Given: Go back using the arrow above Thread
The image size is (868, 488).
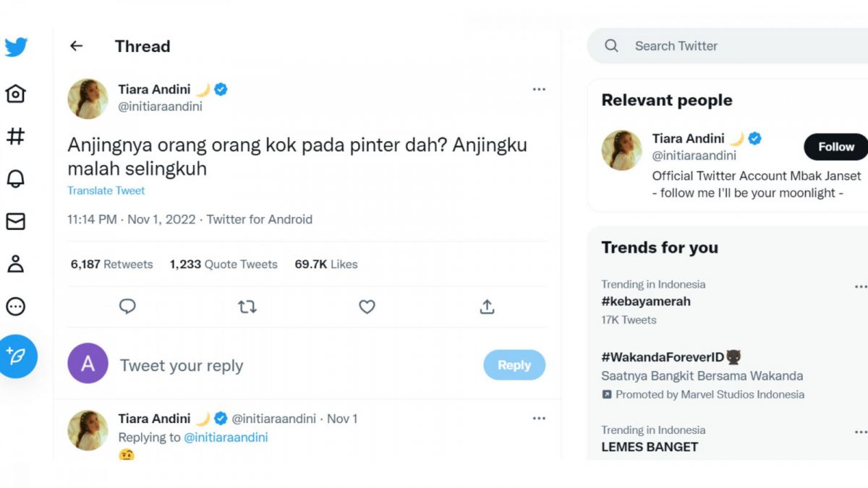Looking at the screenshot, I should point(76,46).
